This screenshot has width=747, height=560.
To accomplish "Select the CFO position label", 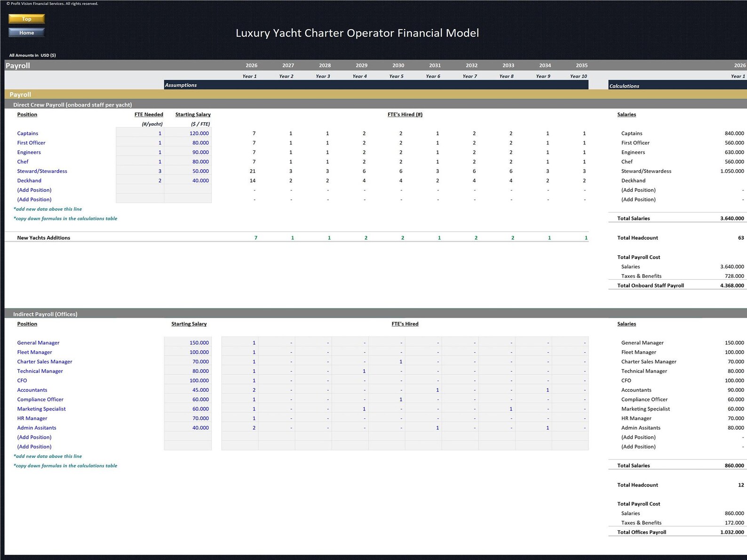I will [x=22, y=380].
